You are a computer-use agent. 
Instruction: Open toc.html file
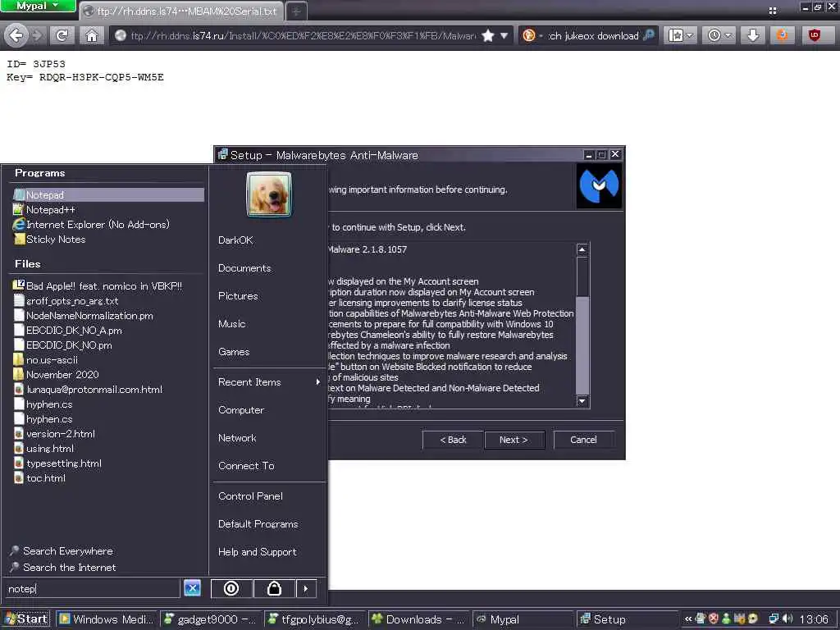click(107, 478)
